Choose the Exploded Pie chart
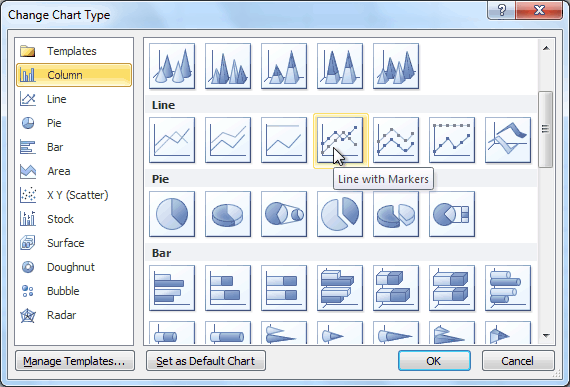 (x=340, y=214)
